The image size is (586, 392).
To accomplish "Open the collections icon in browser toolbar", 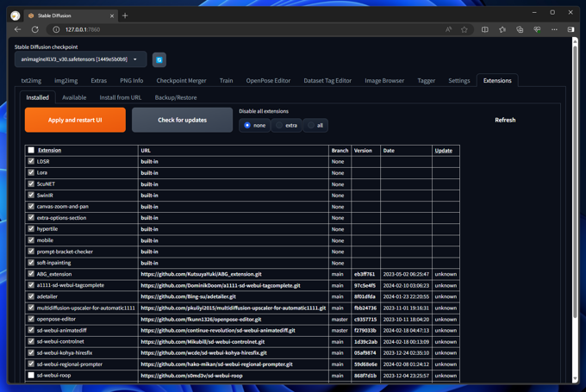I will coord(520,29).
